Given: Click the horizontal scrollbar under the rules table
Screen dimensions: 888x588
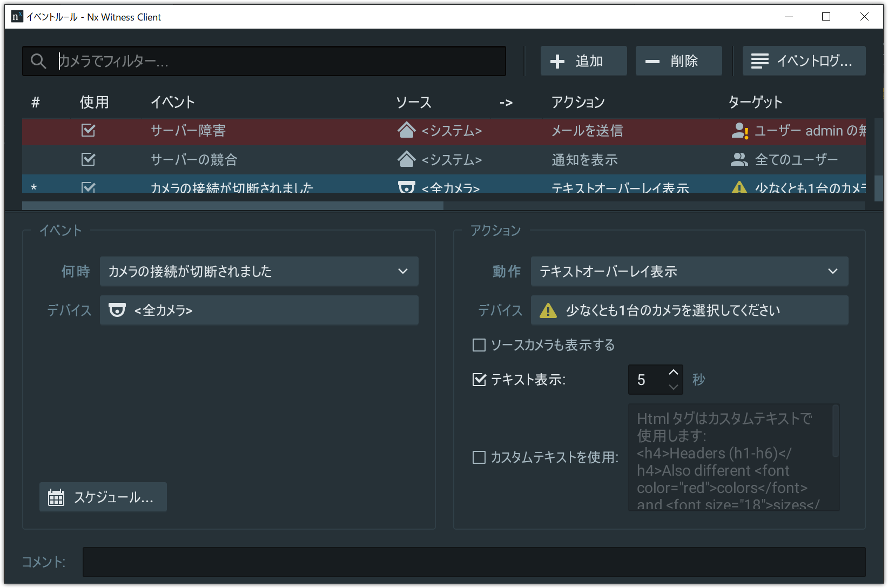Looking at the screenshot, I should [x=233, y=206].
